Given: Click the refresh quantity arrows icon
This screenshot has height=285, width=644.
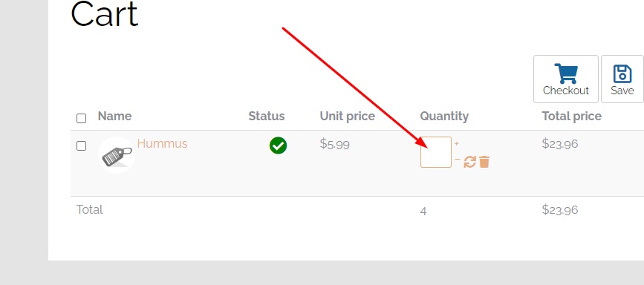Looking at the screenshot, I should (x=470, y=162).
